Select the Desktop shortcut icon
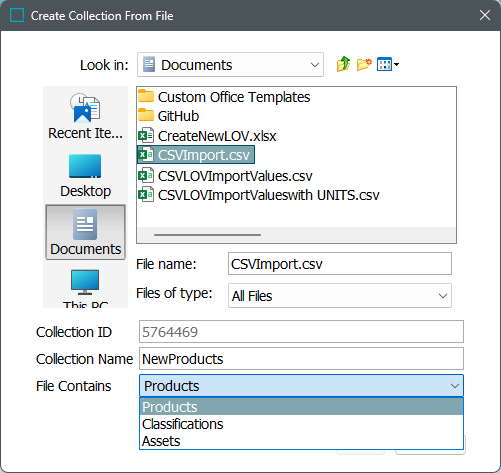This screenshot has width=501, height=473. click(85, 176)
